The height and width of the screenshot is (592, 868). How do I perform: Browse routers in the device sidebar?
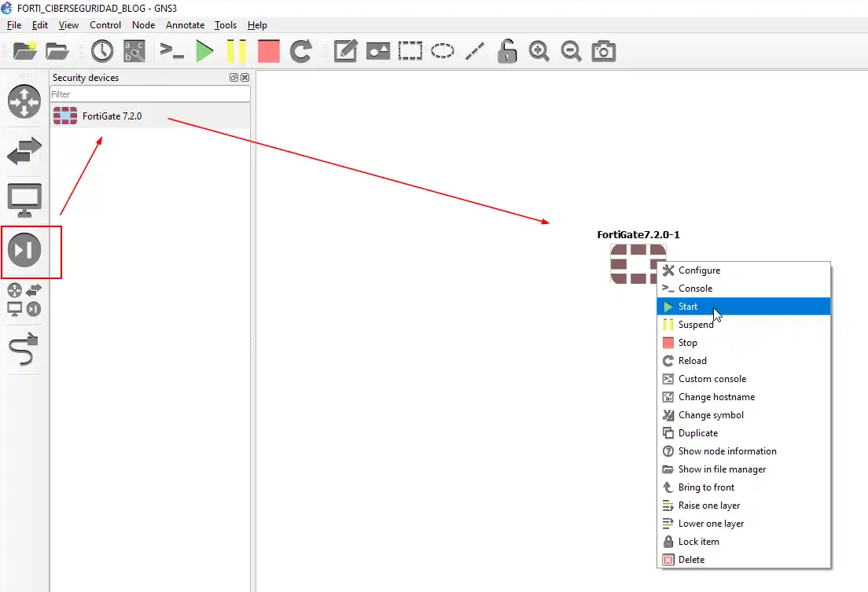point(24,101)
